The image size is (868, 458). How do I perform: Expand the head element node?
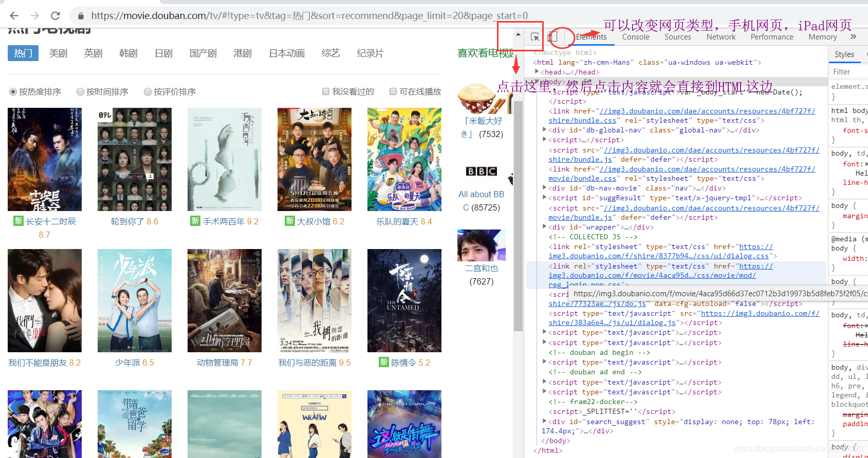click(537, 72)
